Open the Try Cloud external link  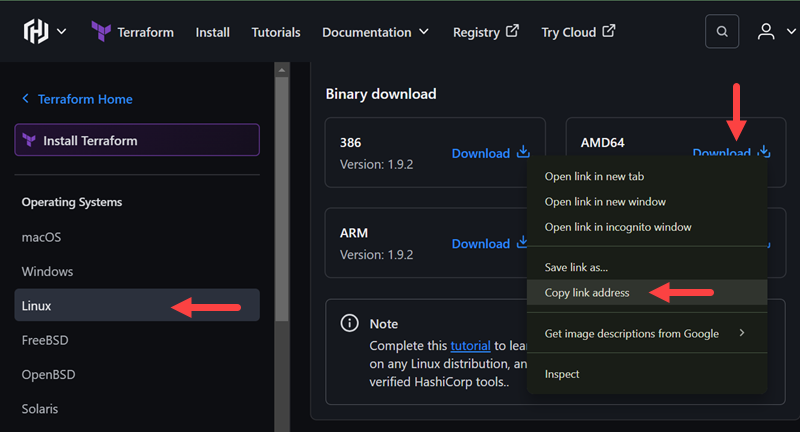pyautogui.click(x=578, y=32)
